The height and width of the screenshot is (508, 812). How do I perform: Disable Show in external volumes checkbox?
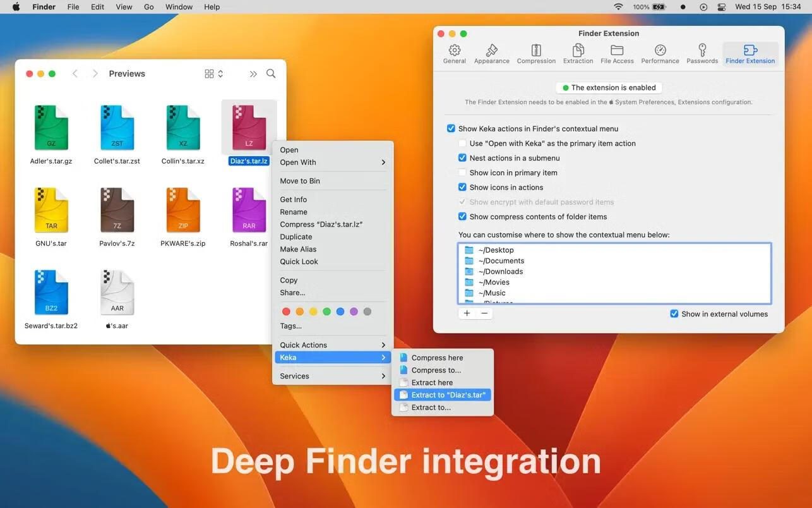pos(674,314)
